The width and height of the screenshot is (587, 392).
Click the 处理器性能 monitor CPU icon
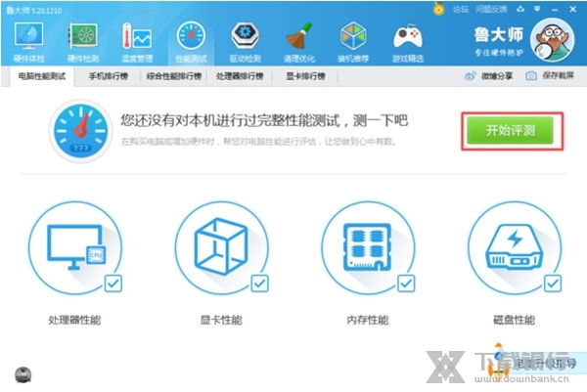coord(75,247)
